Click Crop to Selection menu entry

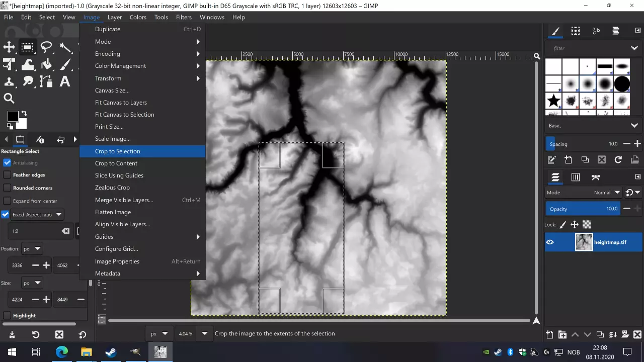click(118, 151)
